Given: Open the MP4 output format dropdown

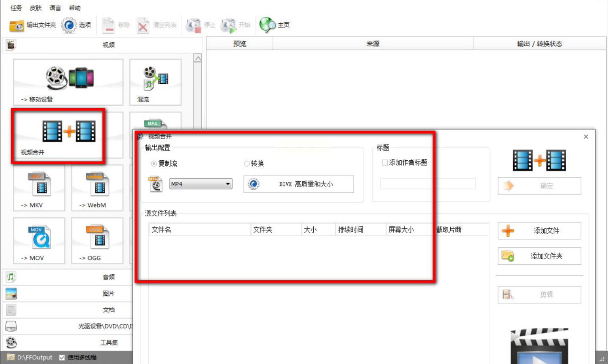Looking at the screenshot, I should point(201,184).
